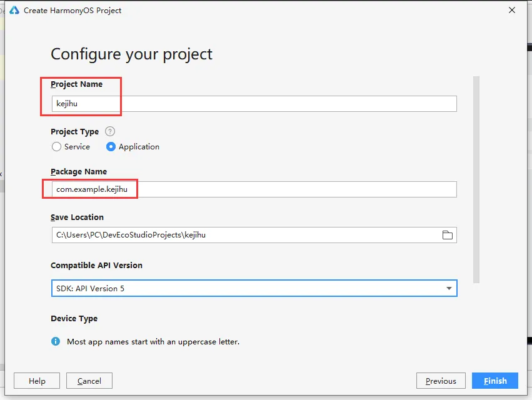Click the Finish button
This screenshot has height=400, width=532.
point(494,381)
